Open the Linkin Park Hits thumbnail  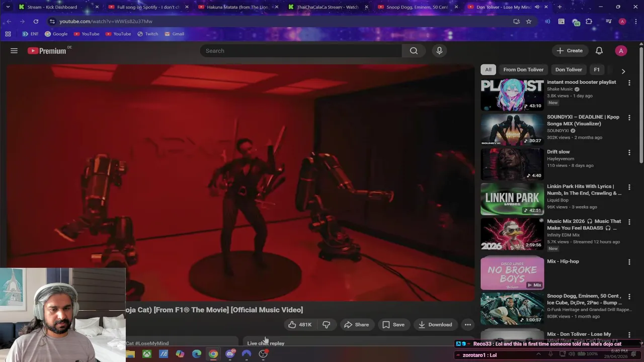512,199
